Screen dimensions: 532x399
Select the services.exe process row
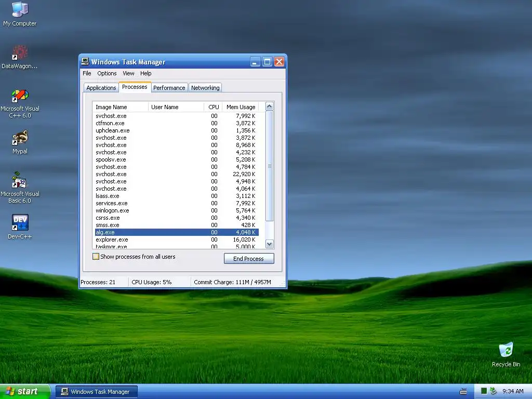tap(177, 203)
